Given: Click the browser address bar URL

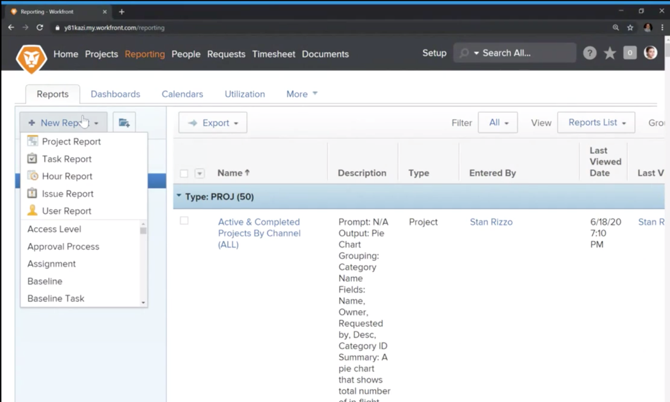Looking at the screenshot, I should [x=114, y=28].
